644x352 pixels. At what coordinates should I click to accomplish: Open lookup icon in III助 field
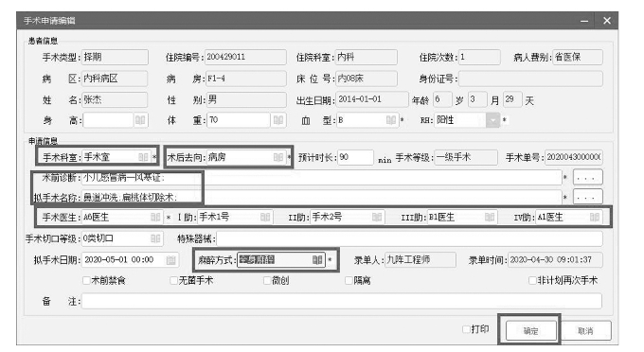(490, 217)
